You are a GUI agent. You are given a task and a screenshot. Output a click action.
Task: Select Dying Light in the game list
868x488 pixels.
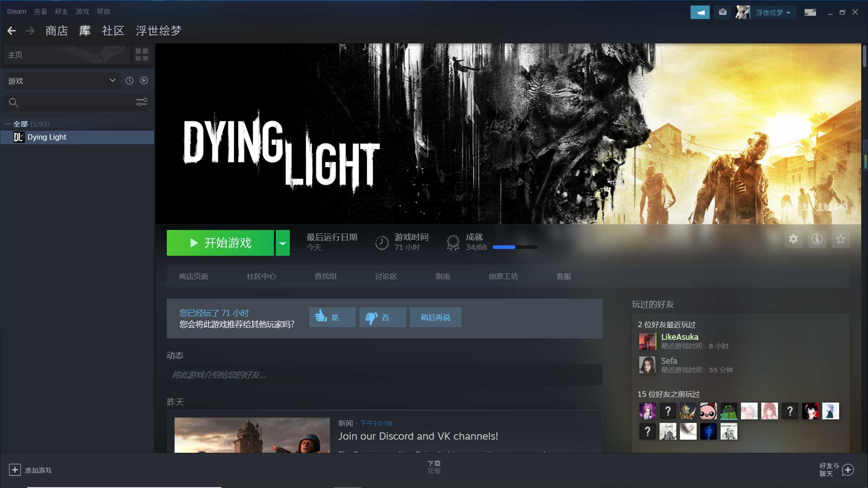[x=77, y=137]
